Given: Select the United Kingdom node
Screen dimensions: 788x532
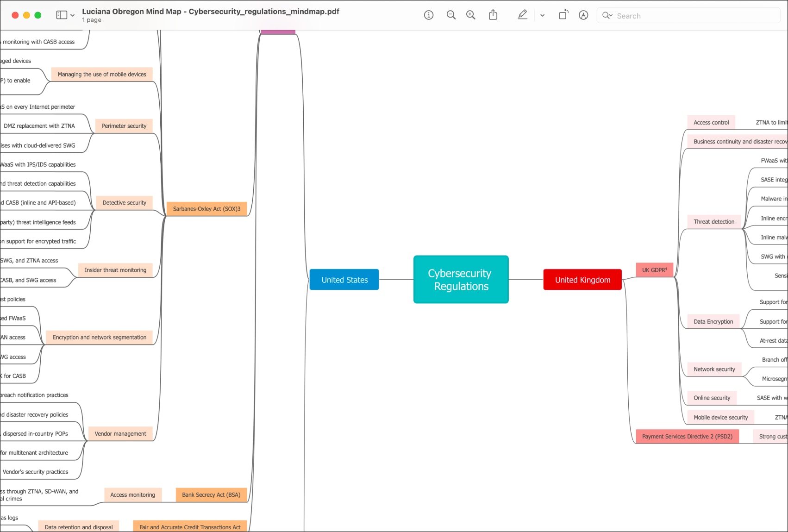Looking at the screenshot, I should tap(582, 279).
